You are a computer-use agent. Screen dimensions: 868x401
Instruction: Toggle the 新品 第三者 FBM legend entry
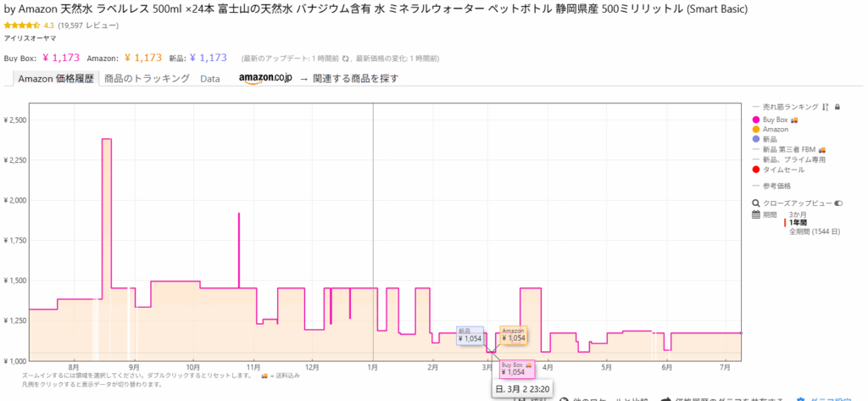tap(789, 149)
